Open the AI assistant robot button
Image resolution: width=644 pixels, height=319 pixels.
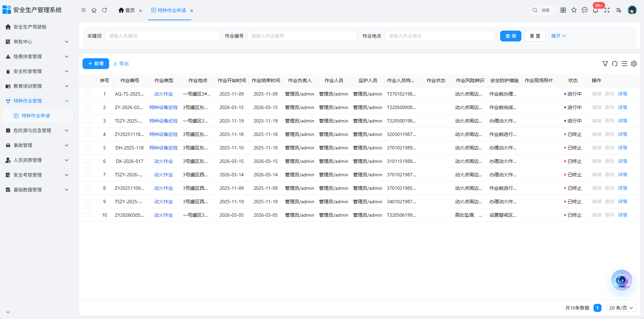point(622,280)
